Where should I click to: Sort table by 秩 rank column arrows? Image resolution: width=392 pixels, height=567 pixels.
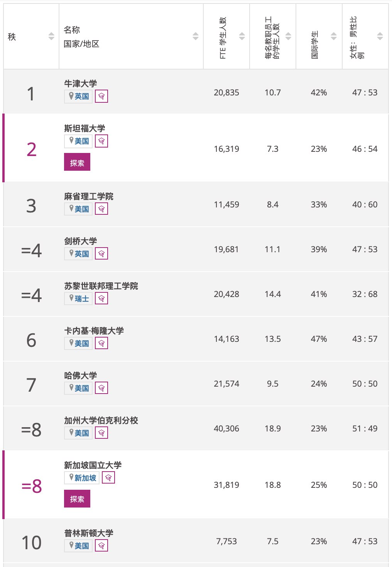point(51,36)
